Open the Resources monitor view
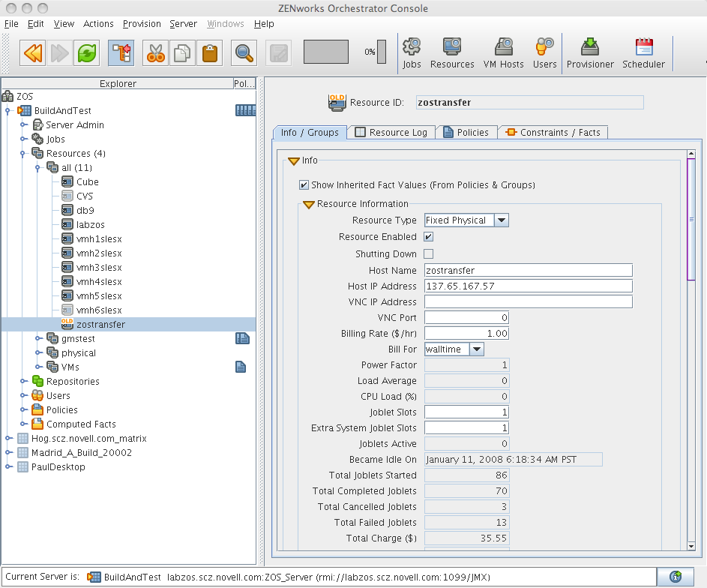Viewport: 707px width, 588px height. click(x=452, y=53)
